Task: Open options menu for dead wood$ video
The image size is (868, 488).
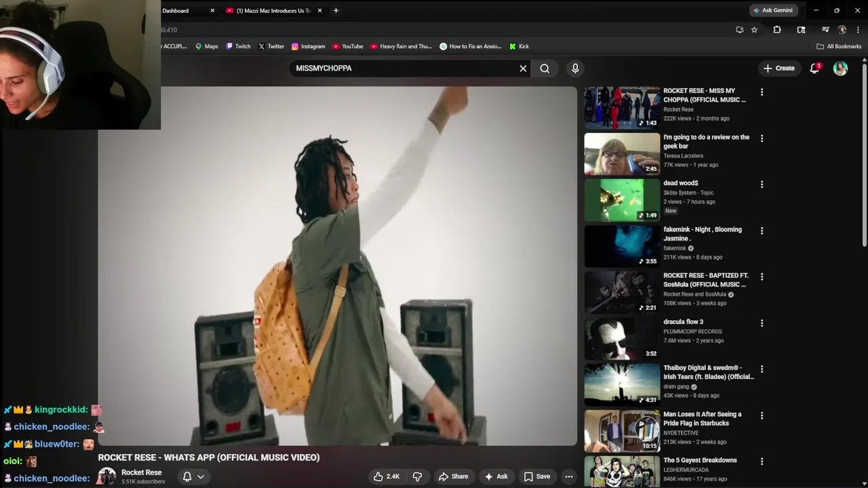Action: click(762, 184)
